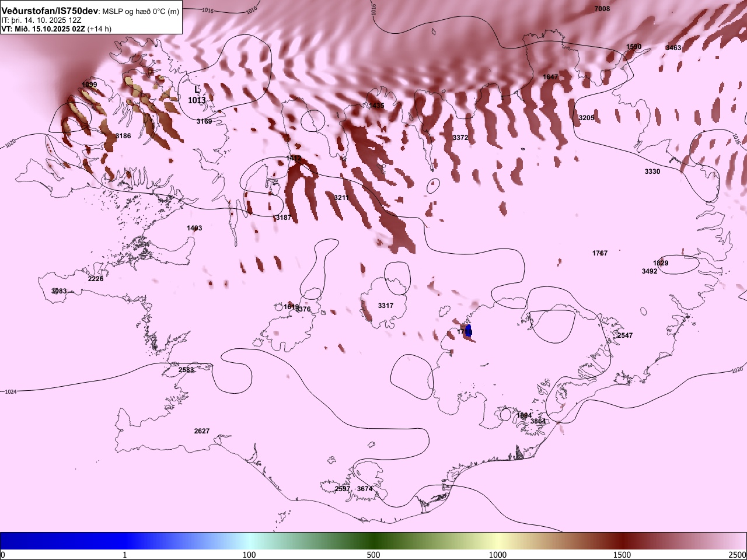Select the colour scale tick label 2500
Screen dimensions: 747x560
(x=738, y=554)
